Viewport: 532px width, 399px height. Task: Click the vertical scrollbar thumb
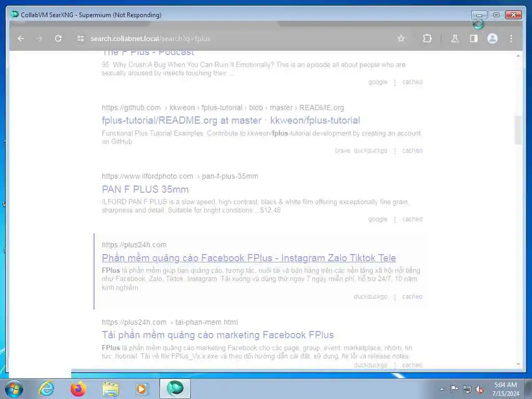518,130
